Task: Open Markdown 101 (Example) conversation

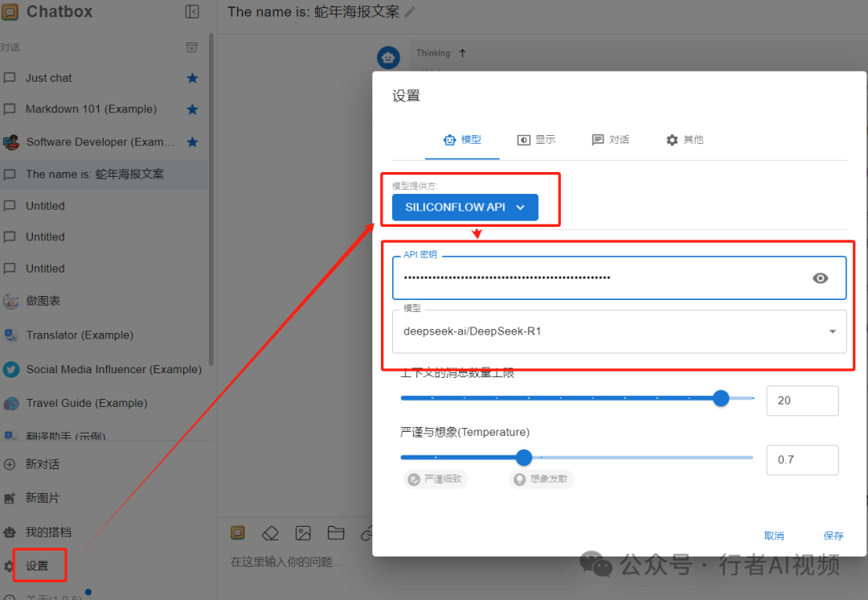Action: 104,109
